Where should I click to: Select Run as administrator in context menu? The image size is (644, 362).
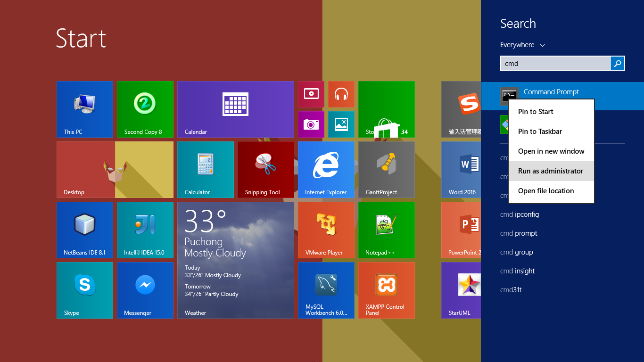551,171
